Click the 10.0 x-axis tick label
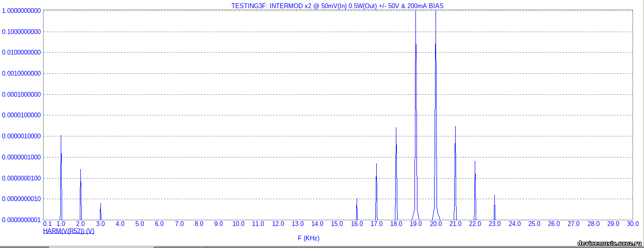Screen dimensions: 644x248 click(x=238, y=224)
